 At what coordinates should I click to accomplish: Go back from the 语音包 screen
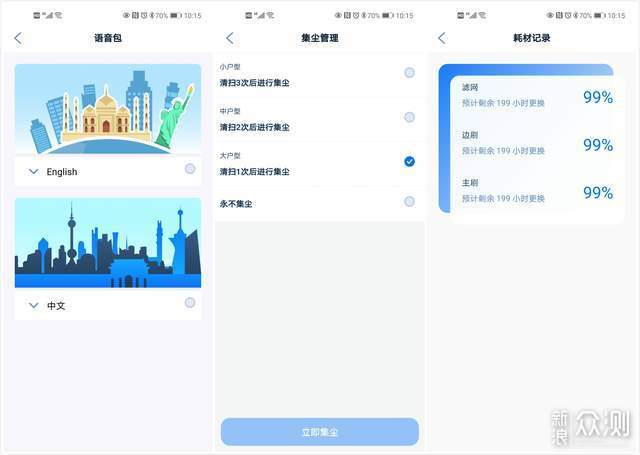[x=18, y=38]
